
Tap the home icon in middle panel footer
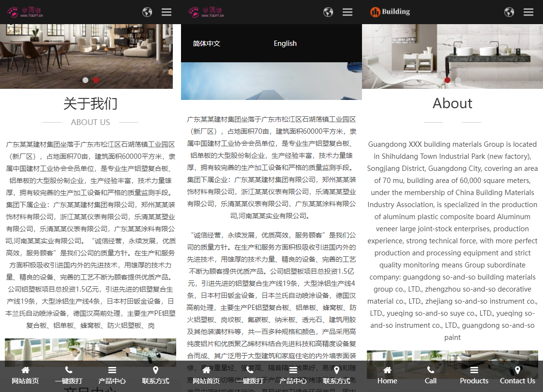point(207,370)
